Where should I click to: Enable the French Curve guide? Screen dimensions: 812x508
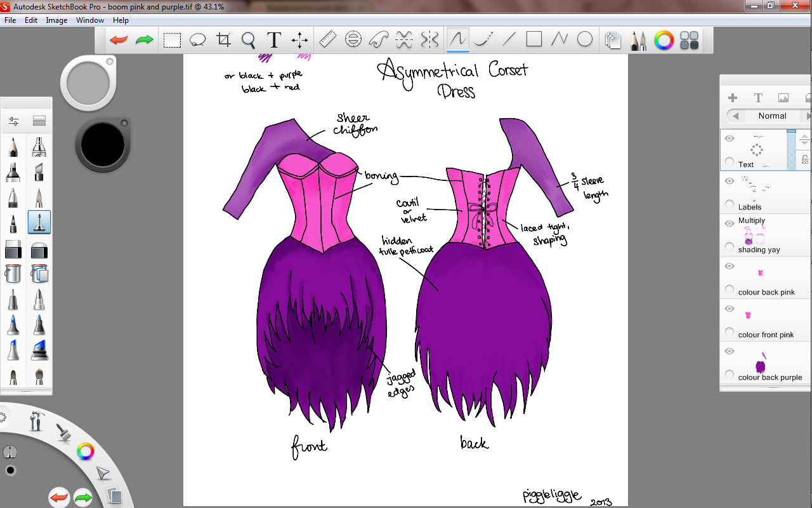point(379,40)
